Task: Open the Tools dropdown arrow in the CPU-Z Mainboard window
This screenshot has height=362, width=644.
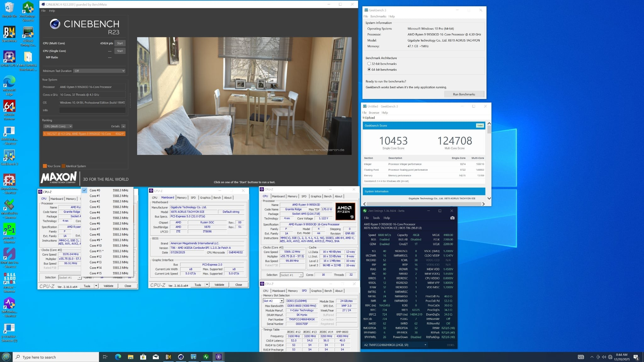Action: click(x=207, y=285)
